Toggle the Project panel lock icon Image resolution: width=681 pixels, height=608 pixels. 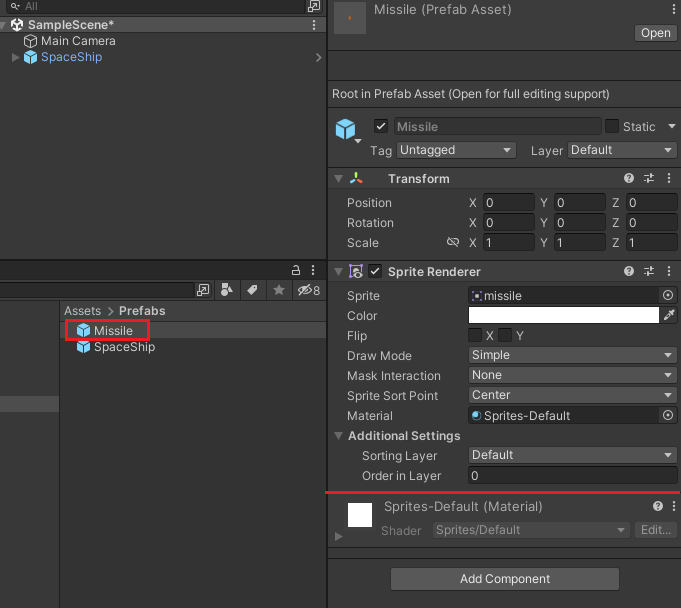[296, 270]
